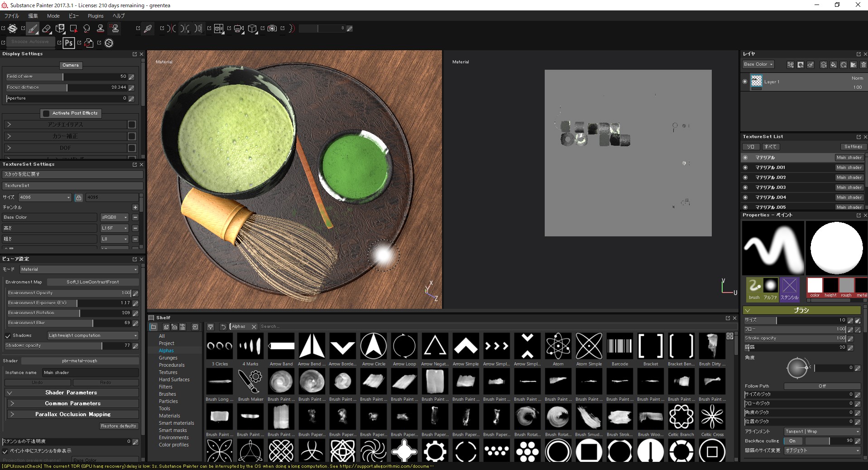
Task: Open the viewer mode Material dropdown
Action: tap(79, 269)
